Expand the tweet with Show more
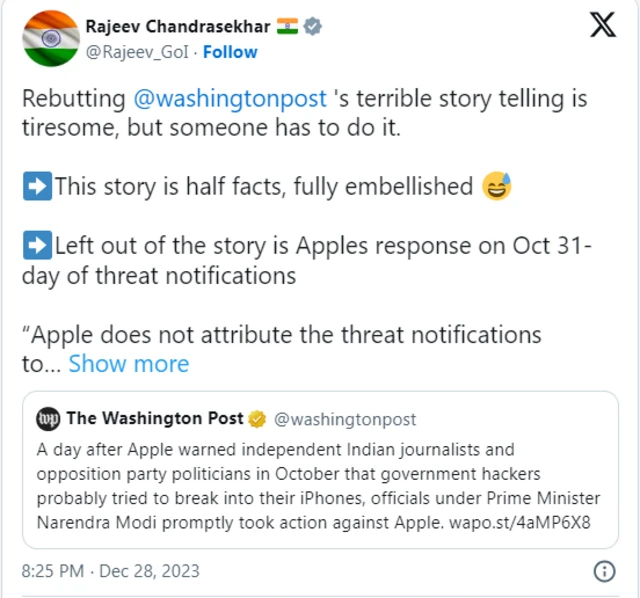The height and width of the screenshot is (598, 640). pos(128,364)
